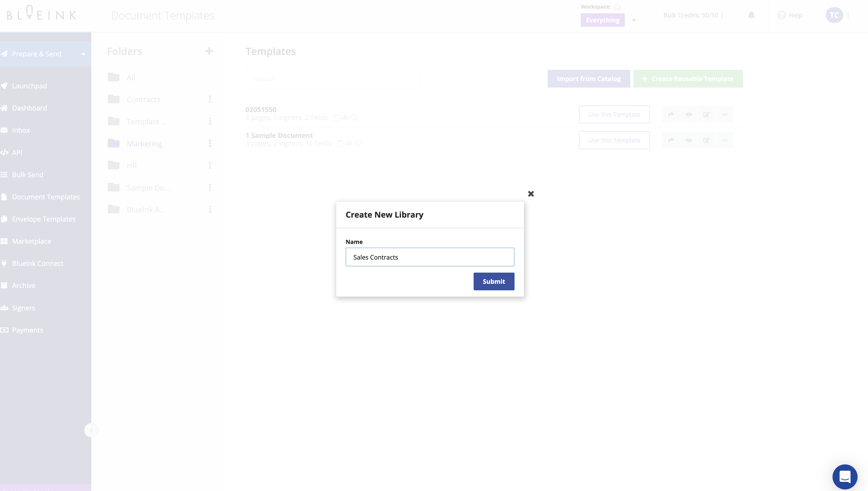Screen dimensions: 868x491
Task: Open options menu for Contracts folder
Action: point(210,99)
